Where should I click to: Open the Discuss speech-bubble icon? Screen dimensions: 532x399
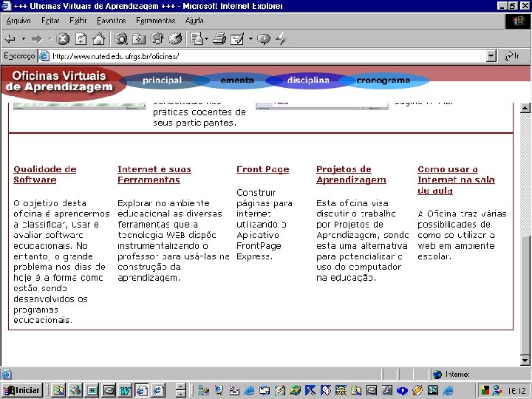(264, 39)
